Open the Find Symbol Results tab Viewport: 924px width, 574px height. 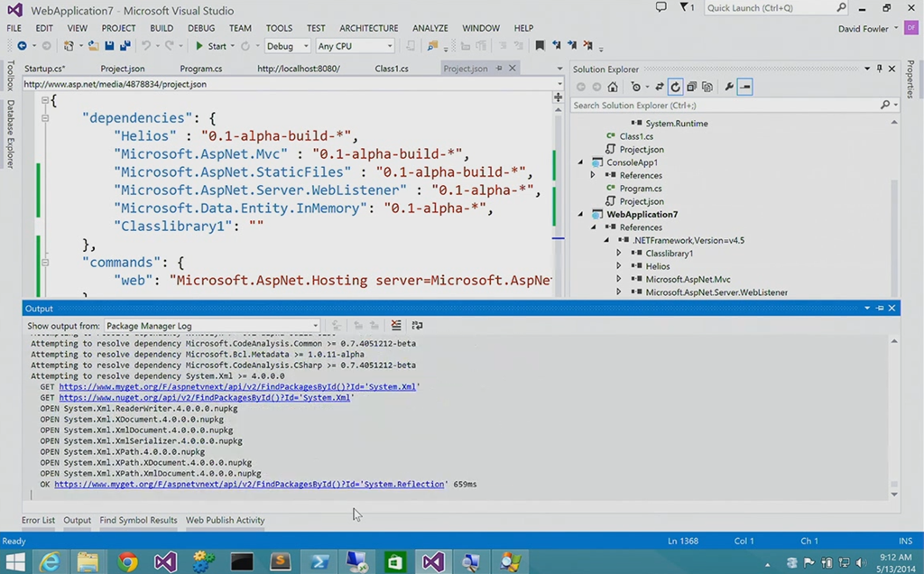[138, 520]
